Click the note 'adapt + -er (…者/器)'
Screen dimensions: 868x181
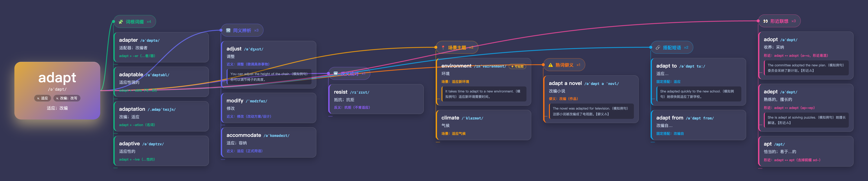pos(137,56)
